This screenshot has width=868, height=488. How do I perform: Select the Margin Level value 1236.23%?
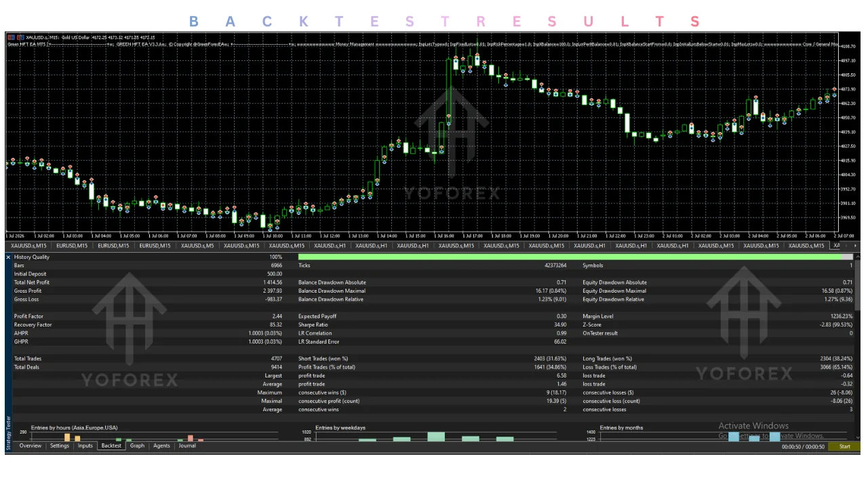click(x=841, y=317)
